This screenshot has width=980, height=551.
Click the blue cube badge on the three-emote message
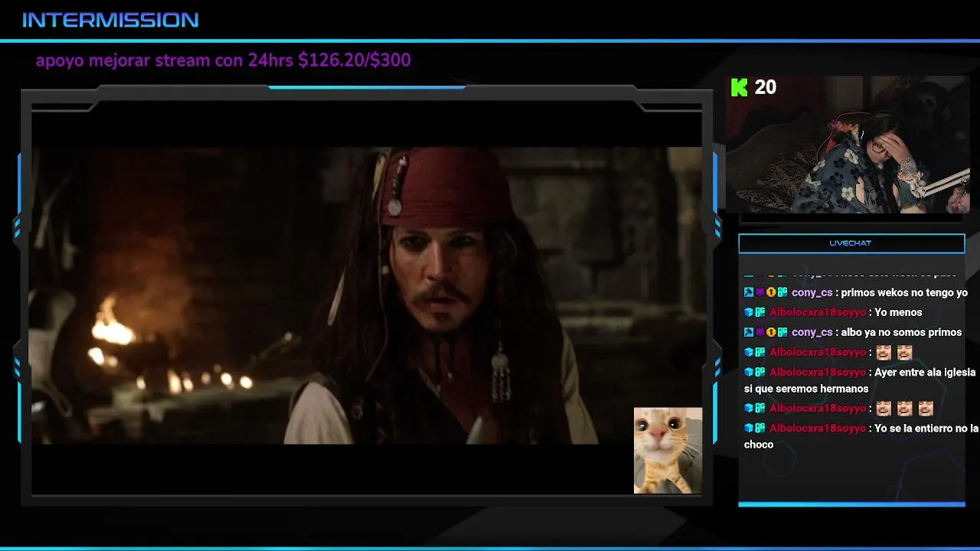coord(749,408)
